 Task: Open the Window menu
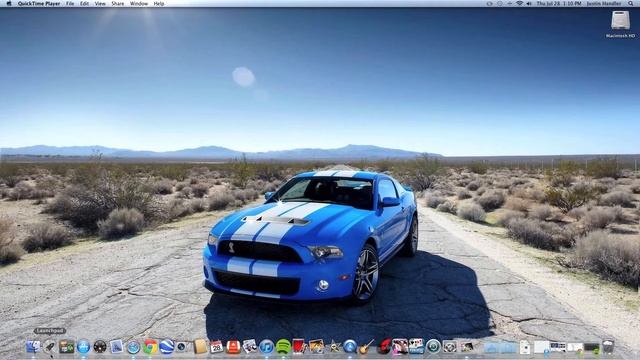coord(139,3)
